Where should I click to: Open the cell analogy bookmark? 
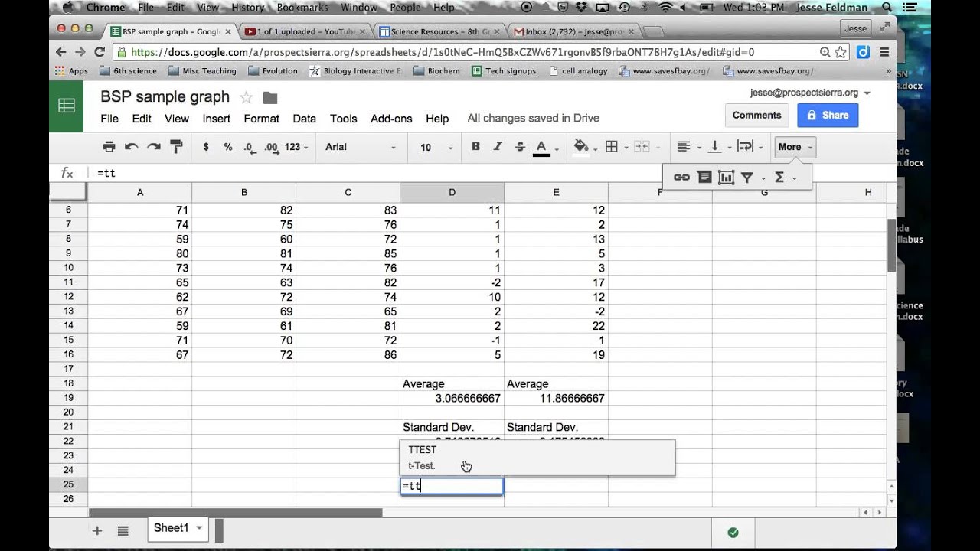pyautogui.click(x=578, y=71)
